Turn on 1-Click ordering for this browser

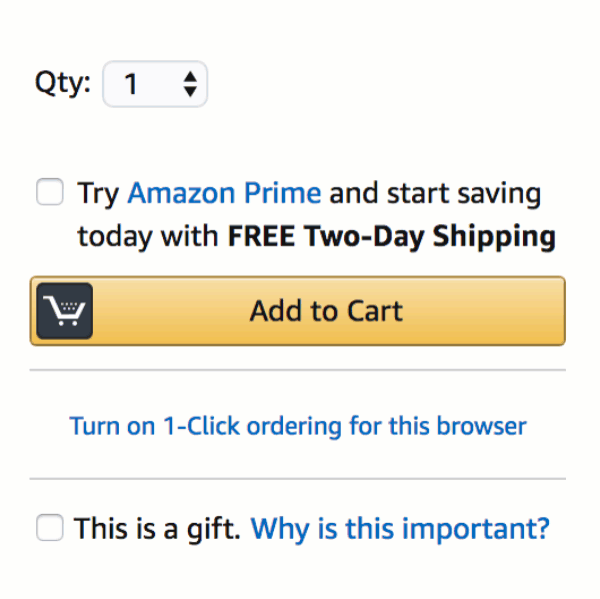298,426
